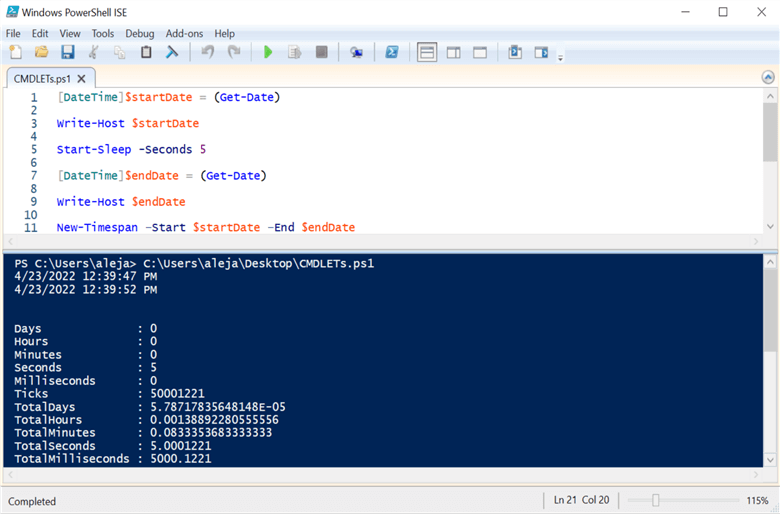Viewport: 780px width, 514px height.
Task: Paste from clipboard using the paste icon
Action: tap(146, 52)
